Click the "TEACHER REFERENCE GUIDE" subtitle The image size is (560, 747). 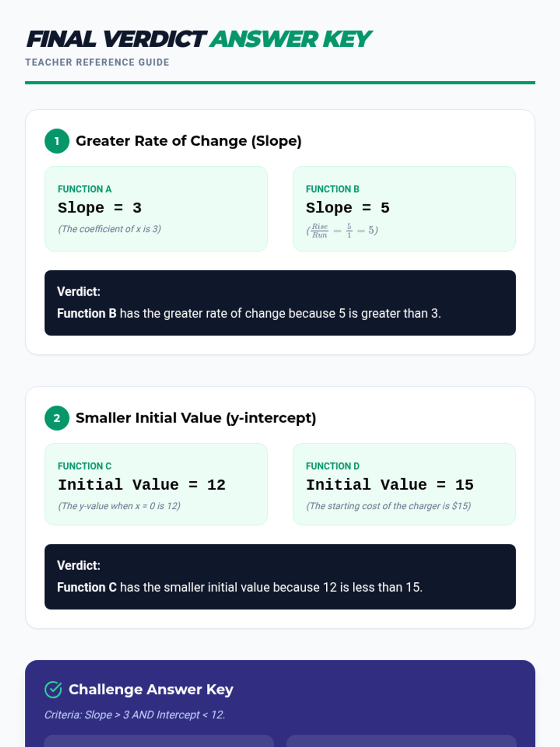pyautogui.click(x=97, y=63)
